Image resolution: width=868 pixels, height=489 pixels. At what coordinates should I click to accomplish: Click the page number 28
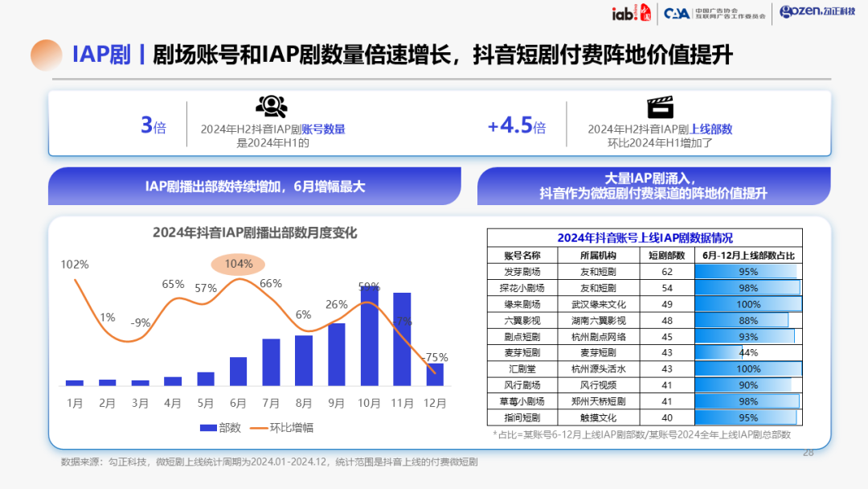pyautogui.click(x=809, y=453)
